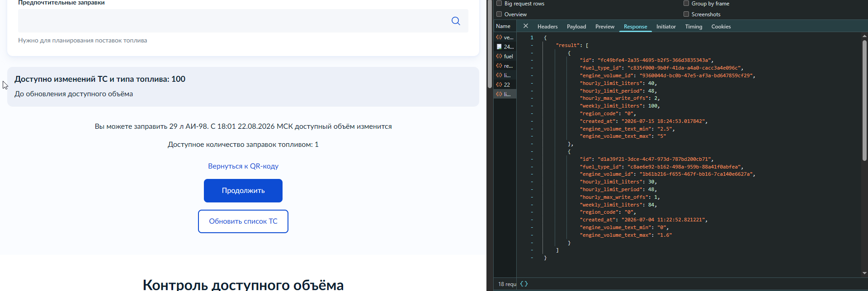Enable the Screenshots checkbox
The height and width of the screenshot is (291, 868).
(686, 14)
